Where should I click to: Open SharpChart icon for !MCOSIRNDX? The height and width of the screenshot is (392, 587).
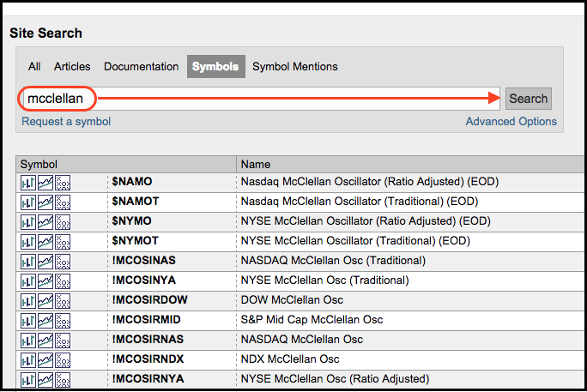coord(28,360)
